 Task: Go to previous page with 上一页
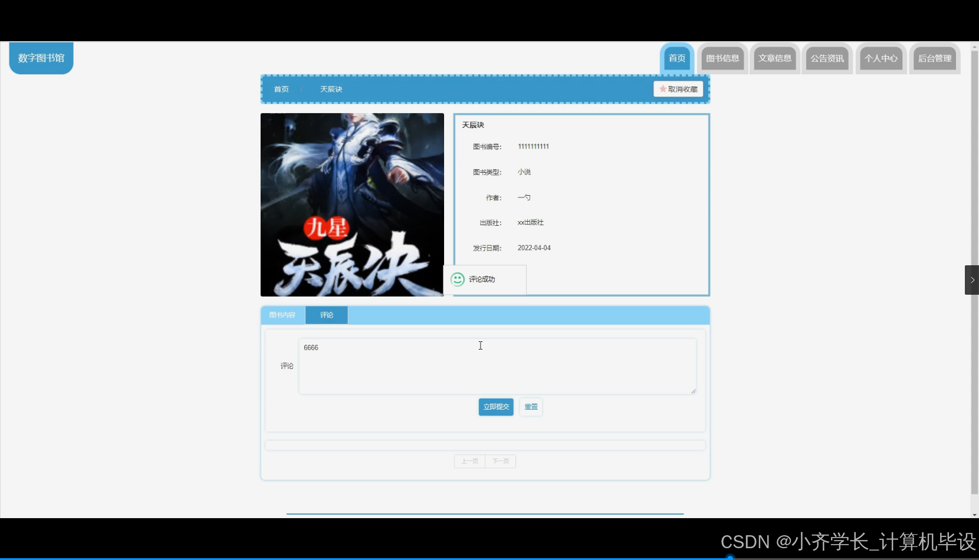pyautogui.click(x=469, y=461)
